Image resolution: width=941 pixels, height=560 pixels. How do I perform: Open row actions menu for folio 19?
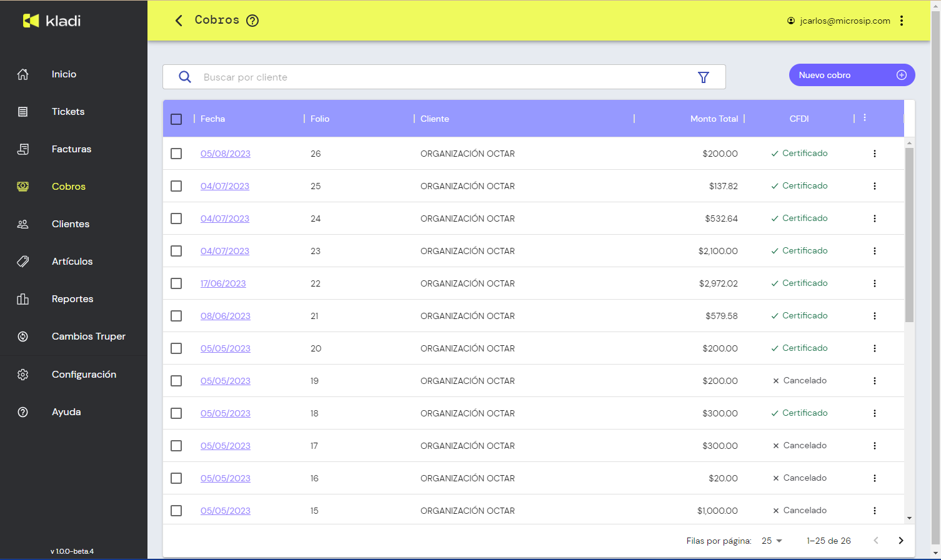pyautogui.click(x=874, y=381)
